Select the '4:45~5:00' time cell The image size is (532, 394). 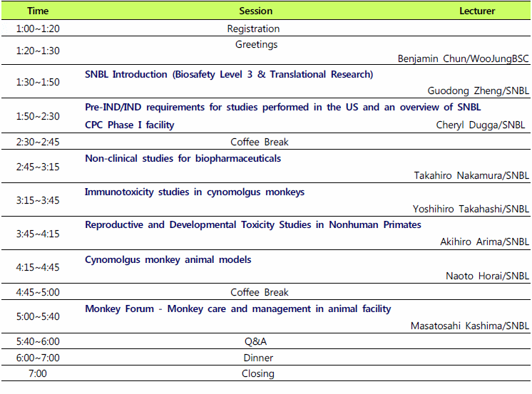pos(38,292)
